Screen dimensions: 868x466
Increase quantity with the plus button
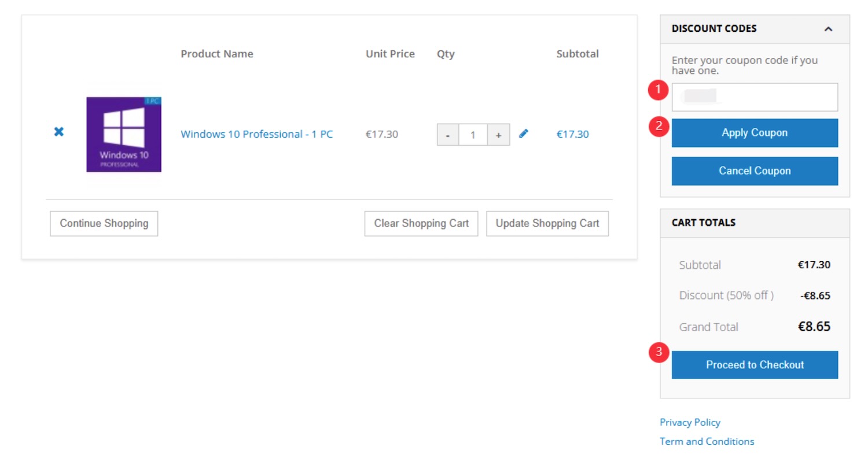[498, 135]
